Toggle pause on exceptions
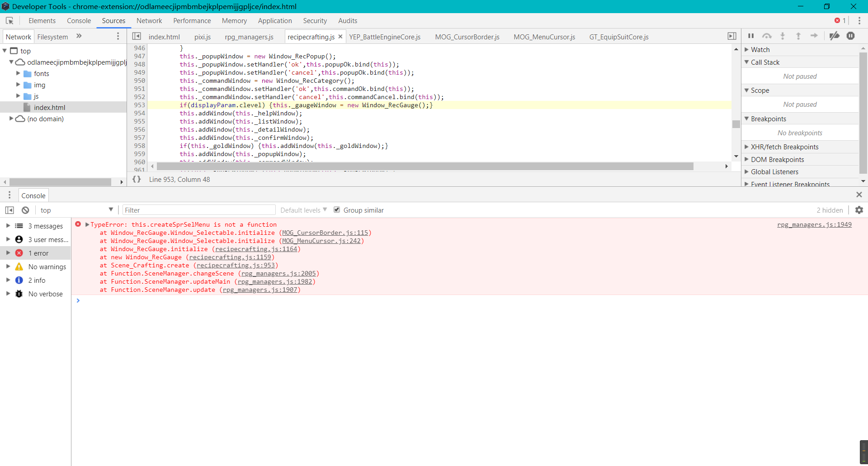Screen dimensions: 868x466 (851, 36)
